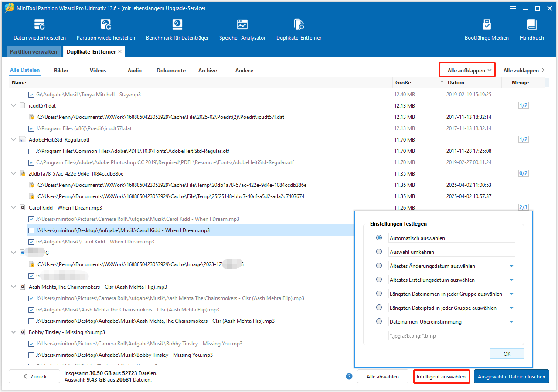Viewport: 558px width, 392px height.
Task: Click the MiniTool app logo in the title bar
Action: coord(10,8)
